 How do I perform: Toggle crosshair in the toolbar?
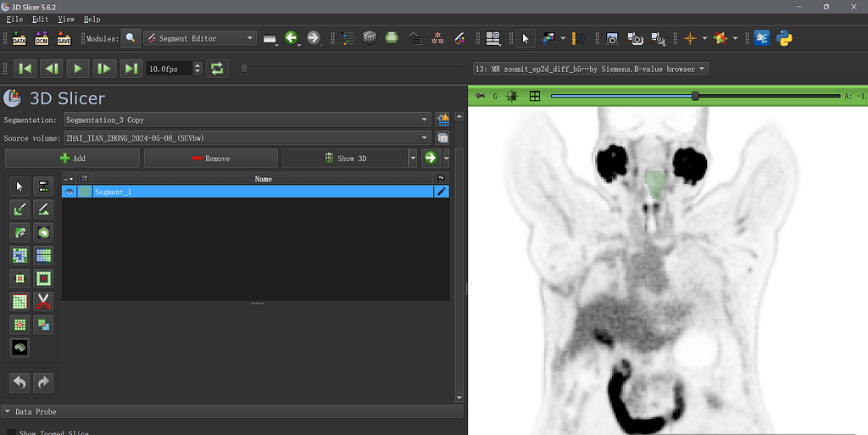point(691,38)
